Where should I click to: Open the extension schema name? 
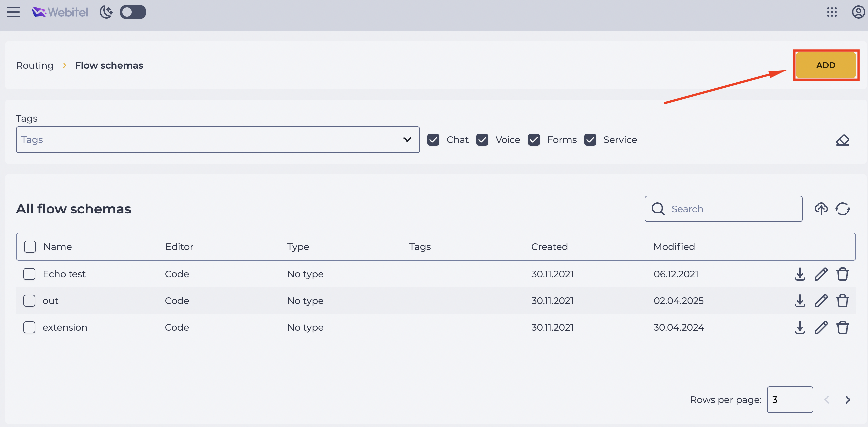coord(65,327)
